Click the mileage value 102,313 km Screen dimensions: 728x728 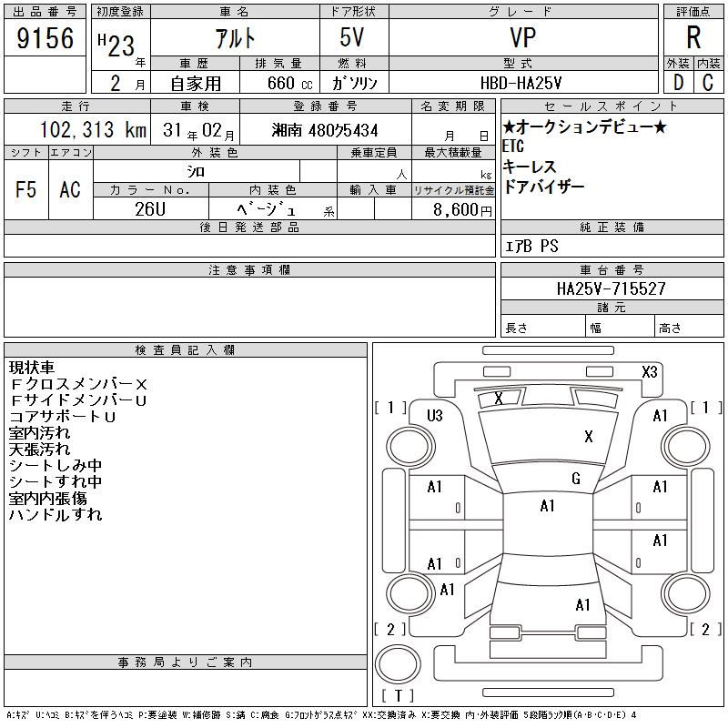tap(93, 130)
